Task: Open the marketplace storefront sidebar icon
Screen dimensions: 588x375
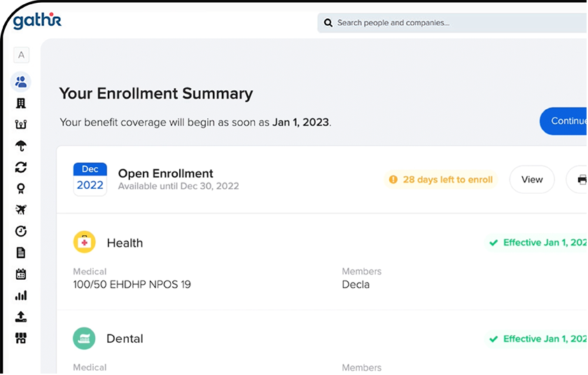Action: (21, 338)
